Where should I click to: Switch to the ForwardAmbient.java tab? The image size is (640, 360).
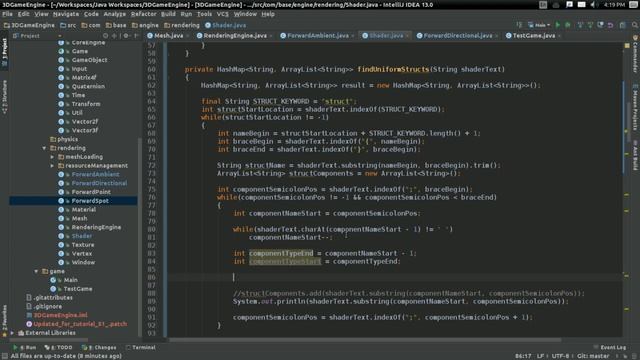pos(318,36)
